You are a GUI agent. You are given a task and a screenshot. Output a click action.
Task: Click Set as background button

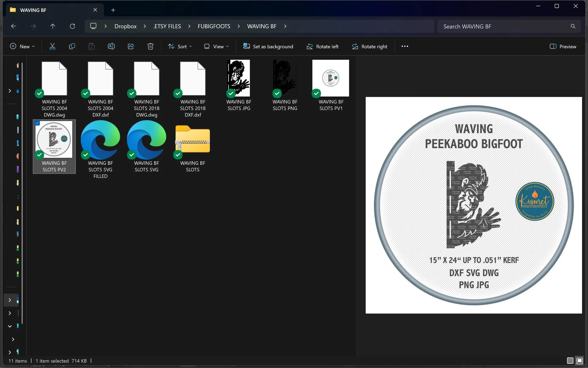[268, 46]
